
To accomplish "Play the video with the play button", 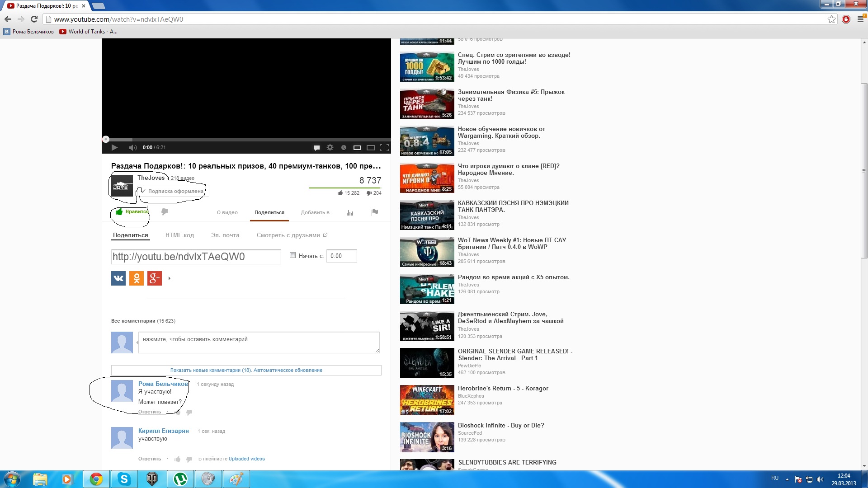I will (x=114, y=147).
